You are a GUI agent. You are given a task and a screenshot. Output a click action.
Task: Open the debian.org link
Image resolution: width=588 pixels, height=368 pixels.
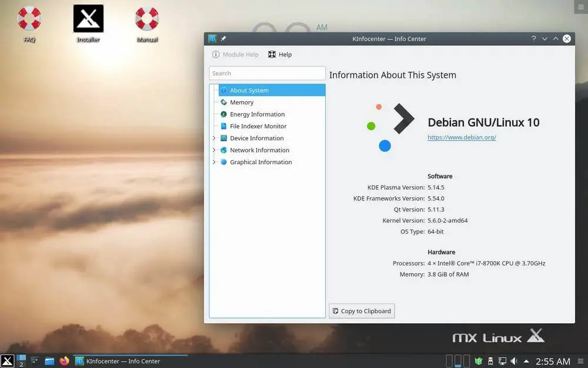pos(462,137)
